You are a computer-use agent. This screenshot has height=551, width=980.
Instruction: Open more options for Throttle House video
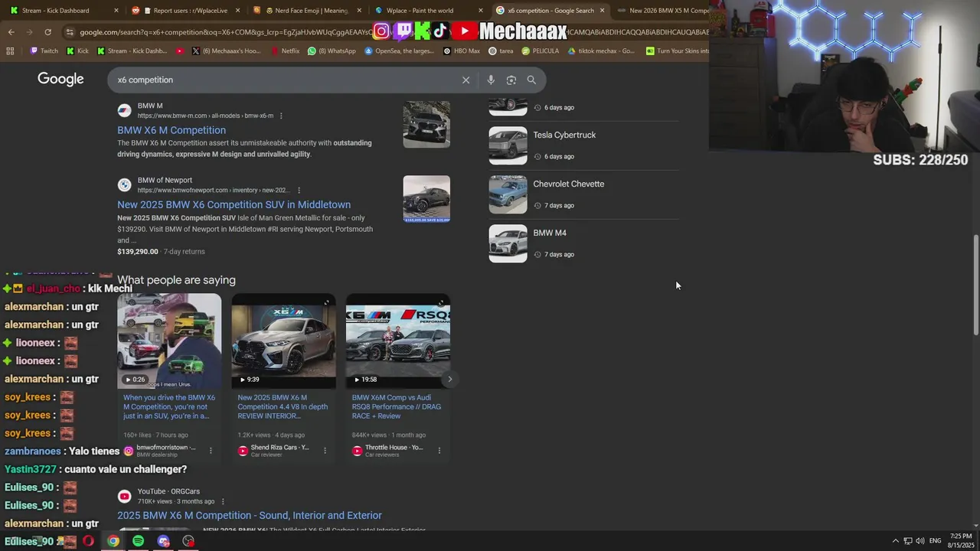pyautogui.click(x=439, y=451)
